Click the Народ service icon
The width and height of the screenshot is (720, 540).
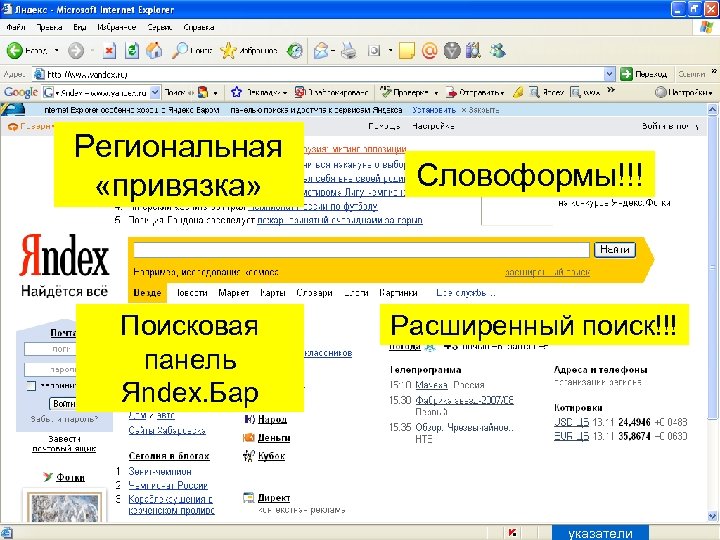[249, 419]
